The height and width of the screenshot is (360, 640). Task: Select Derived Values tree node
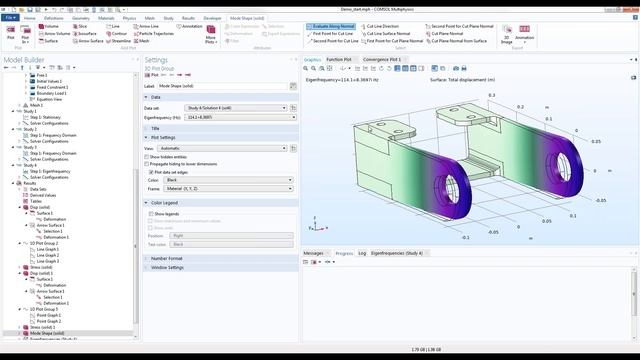tap(42, 196)
